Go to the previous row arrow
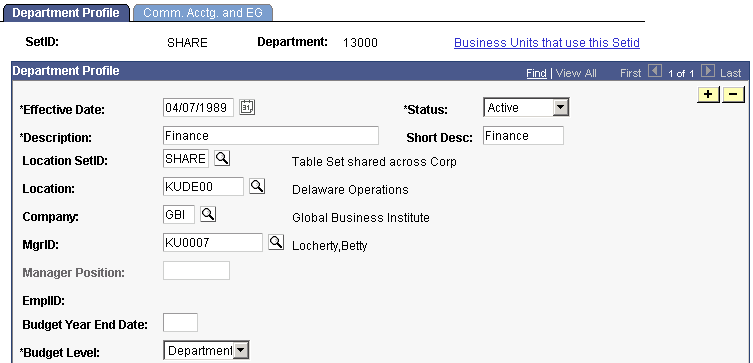Screen dimensions: 753x363 655,72
